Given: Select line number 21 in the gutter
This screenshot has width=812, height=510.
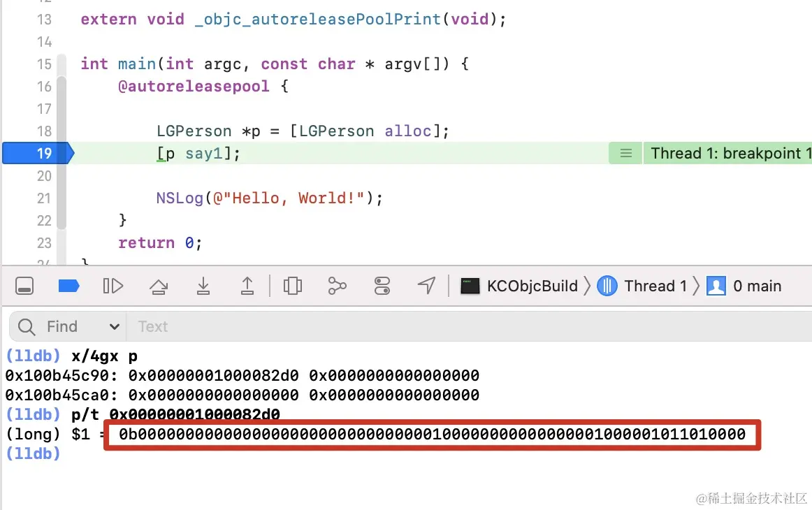Looking at the screenshot, I should (44, 198).
